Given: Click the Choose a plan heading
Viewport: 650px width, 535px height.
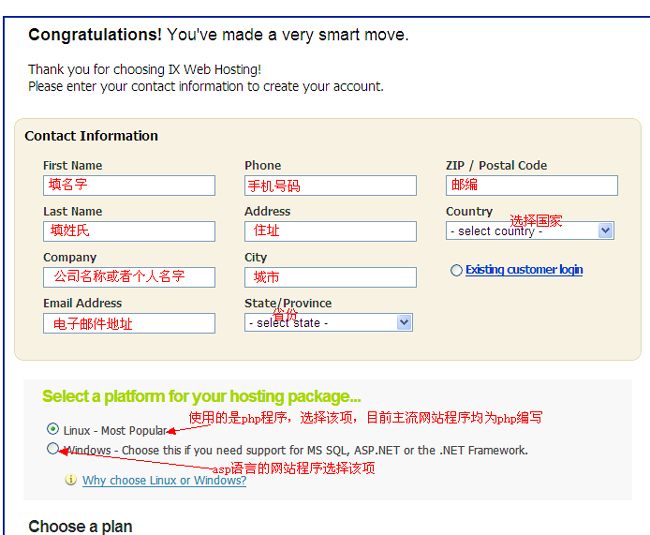Looking at the screenshot, I should 80,526.
